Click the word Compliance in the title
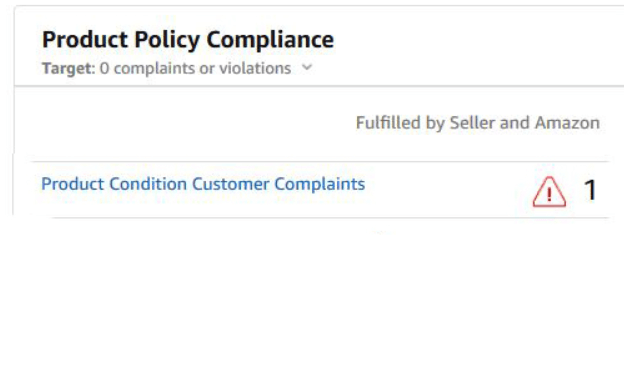 click(270, 39)
